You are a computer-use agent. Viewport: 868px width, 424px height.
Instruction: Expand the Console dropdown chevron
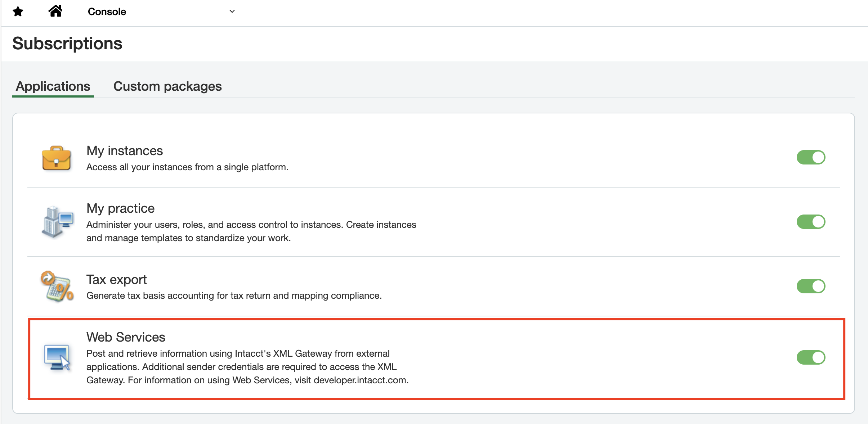click(x=232, y=12)
